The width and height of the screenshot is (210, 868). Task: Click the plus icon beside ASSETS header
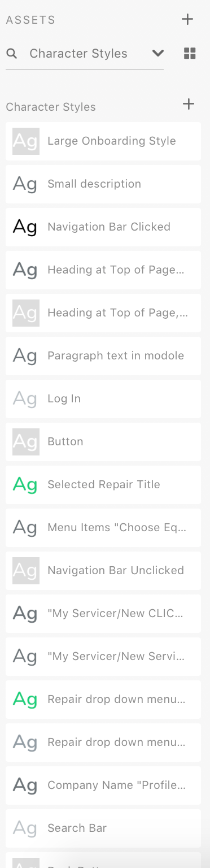187,19
